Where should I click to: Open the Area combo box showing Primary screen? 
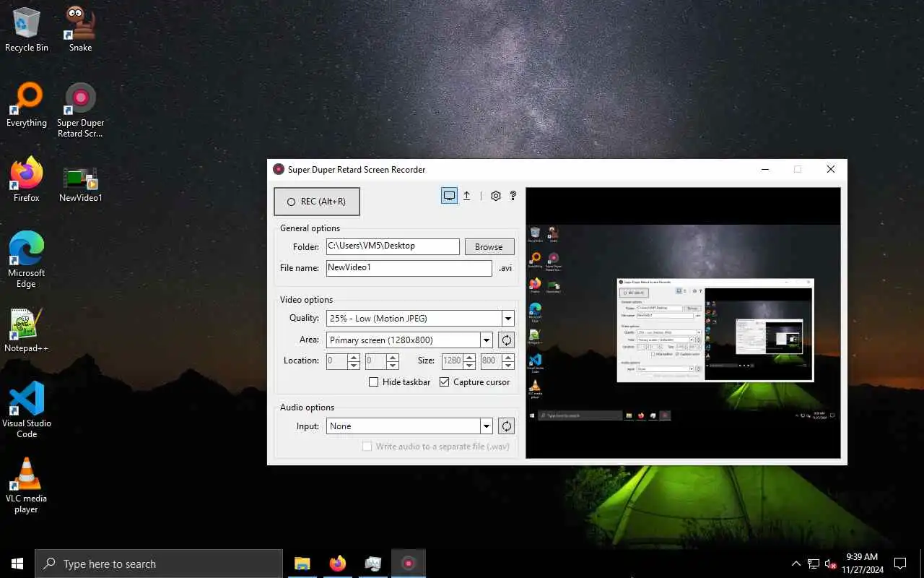409,340
